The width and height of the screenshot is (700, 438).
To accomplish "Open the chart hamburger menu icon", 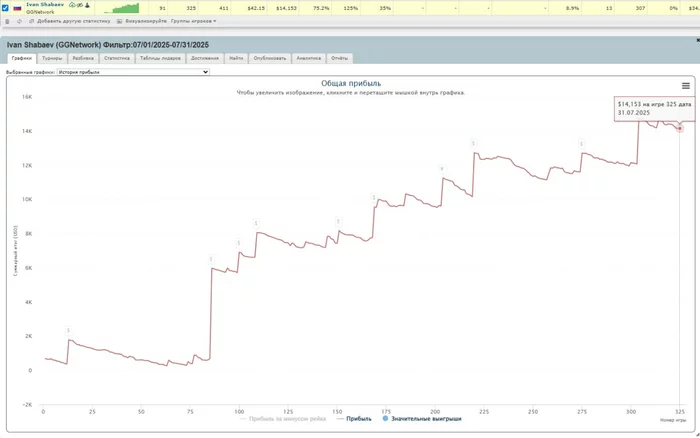I will [x=685, y=86].
